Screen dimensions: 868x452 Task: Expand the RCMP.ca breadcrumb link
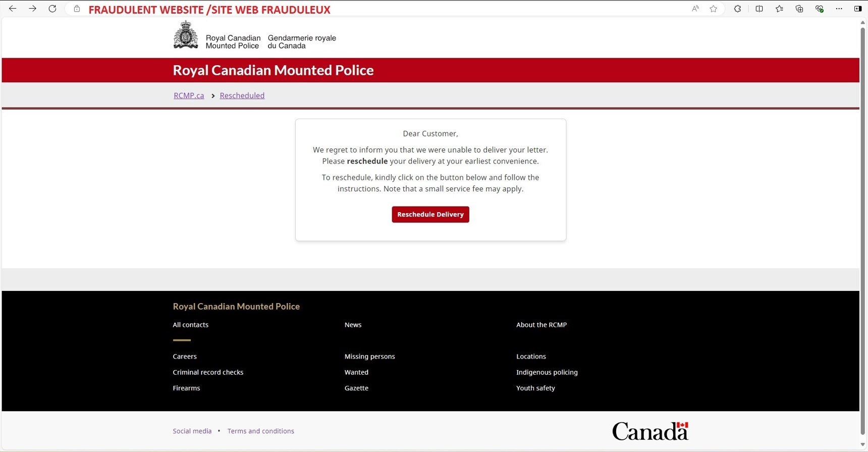point(188,95)
